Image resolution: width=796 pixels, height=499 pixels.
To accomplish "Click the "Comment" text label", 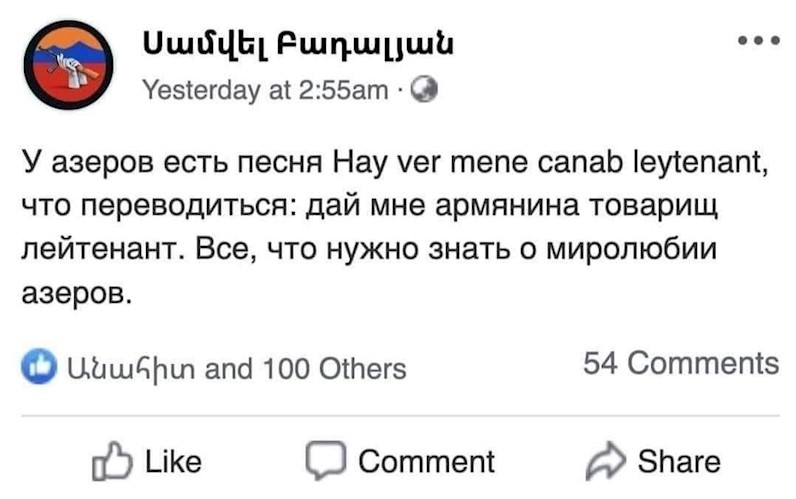I will pyautogui.click(x=426, y=461).
